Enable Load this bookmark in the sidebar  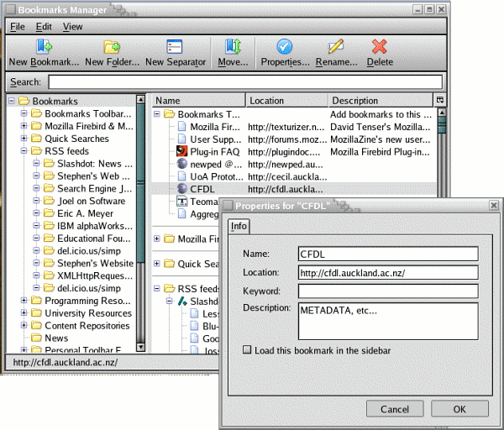click(x=247, y=349)
